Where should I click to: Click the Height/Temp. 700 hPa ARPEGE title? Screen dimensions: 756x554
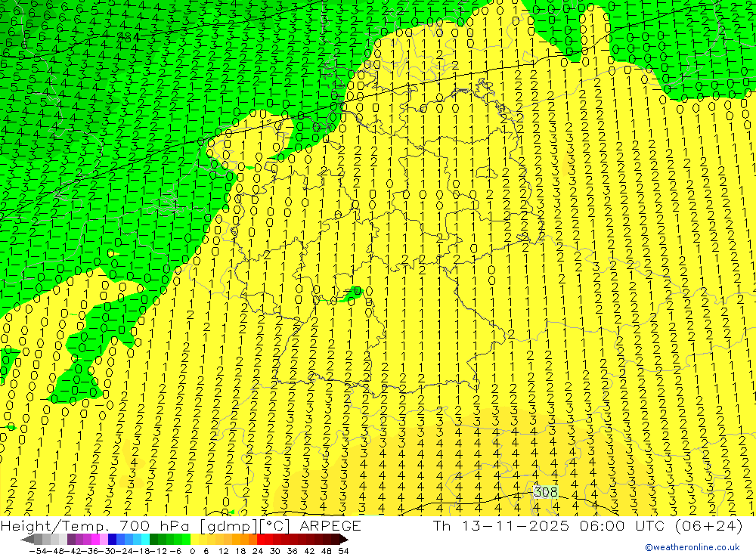pyautogui.click(x=181, y=525)
